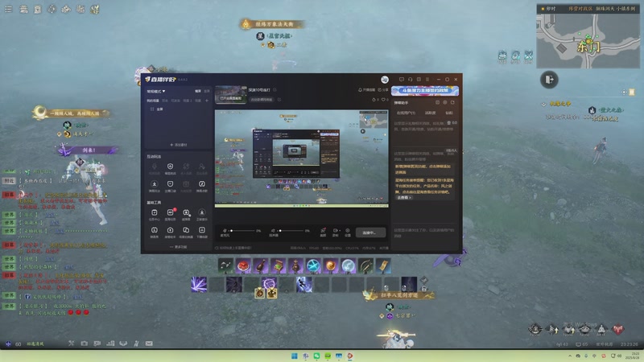Click the 去查看 link in the task notice
The image size is (644, 362).
pos(404,197)
